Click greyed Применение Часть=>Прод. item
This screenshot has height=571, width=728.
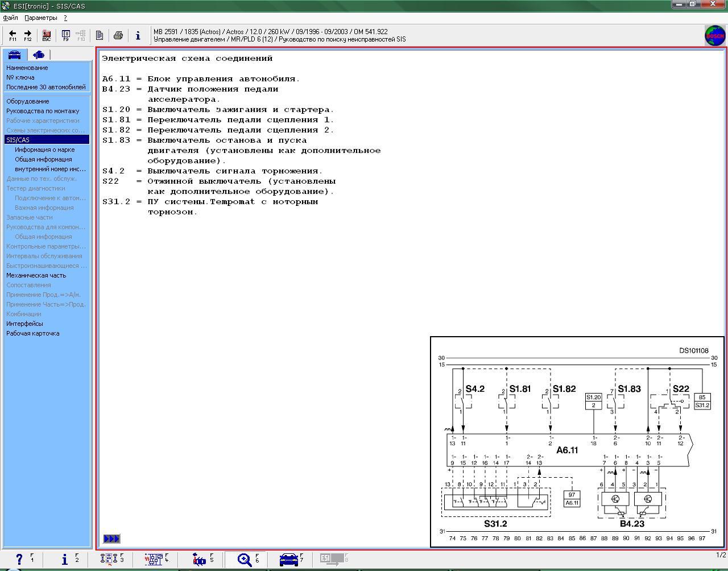tap(46, 304)
